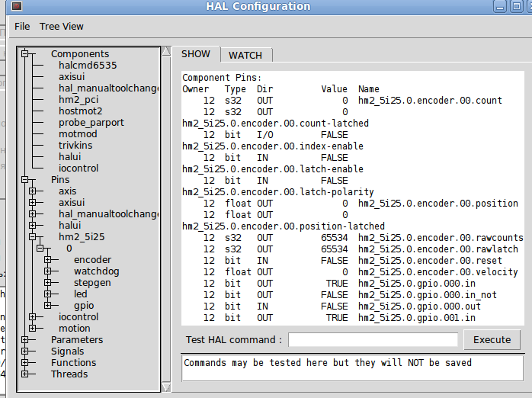
Task: Select the watchdog tree item label
Action: (97, 271)
